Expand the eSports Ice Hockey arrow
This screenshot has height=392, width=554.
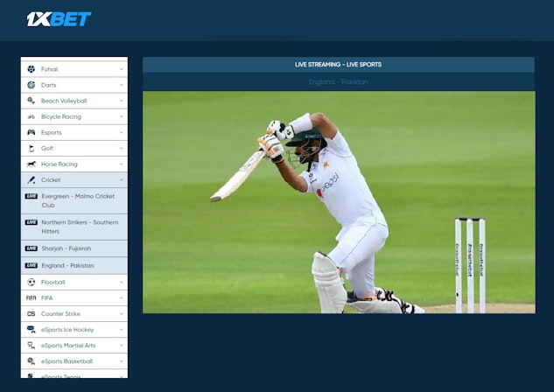coord(121,330)
